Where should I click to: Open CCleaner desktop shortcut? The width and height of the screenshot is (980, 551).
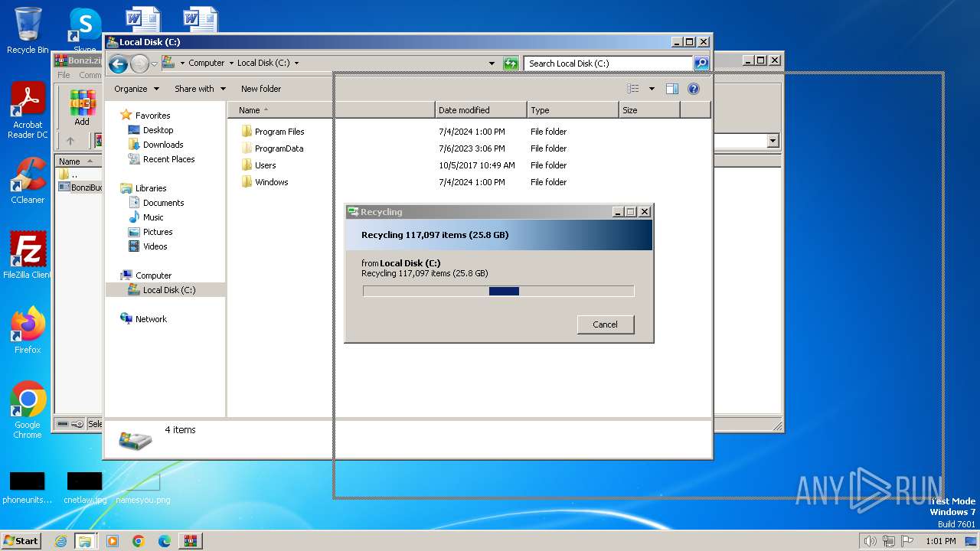(28, 181)
